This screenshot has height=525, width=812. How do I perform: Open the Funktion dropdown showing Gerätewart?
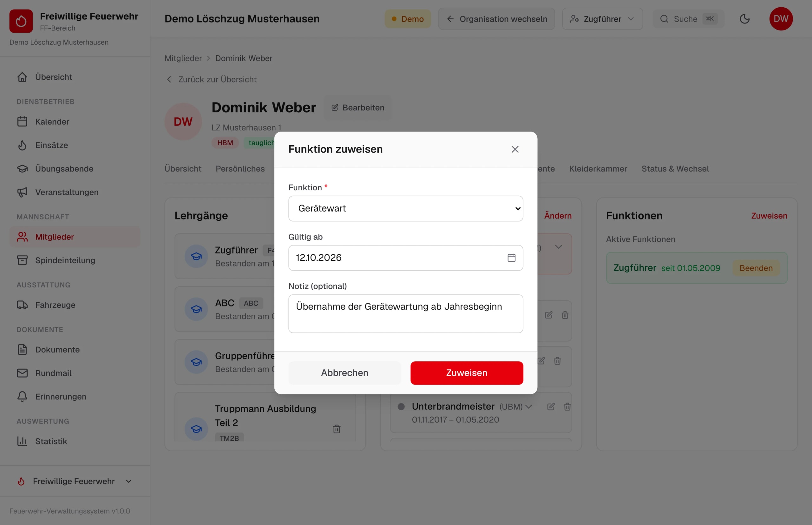(x=406, y=208)
